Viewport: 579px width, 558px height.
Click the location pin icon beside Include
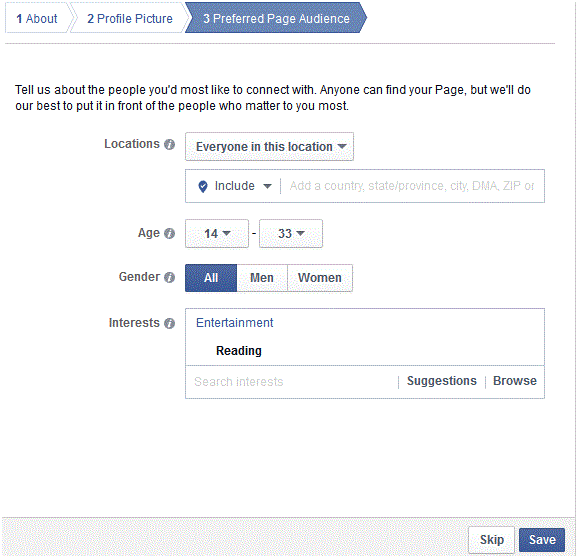tap(203, 186)
